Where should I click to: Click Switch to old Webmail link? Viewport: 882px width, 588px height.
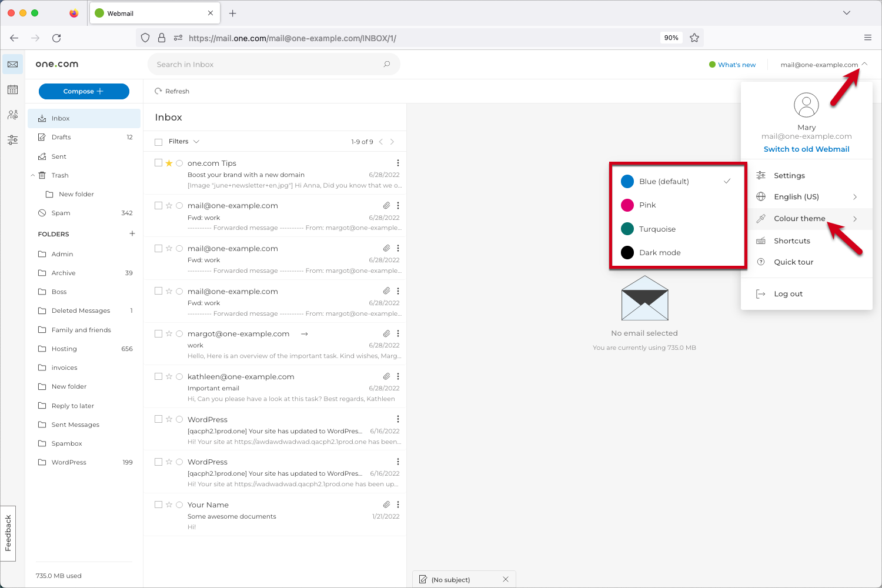(806, 149)
